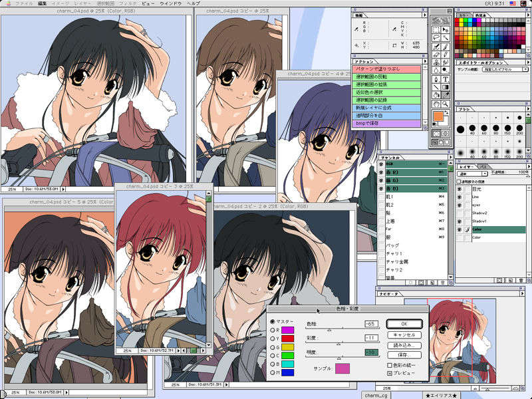Select the Smudge tool
This screenshot has width=532, height=399.
pos(446,63)
